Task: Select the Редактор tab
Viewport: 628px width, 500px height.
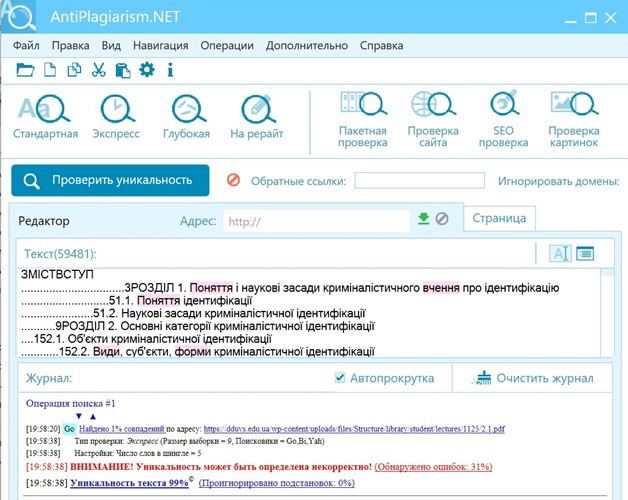Action: 44,221
